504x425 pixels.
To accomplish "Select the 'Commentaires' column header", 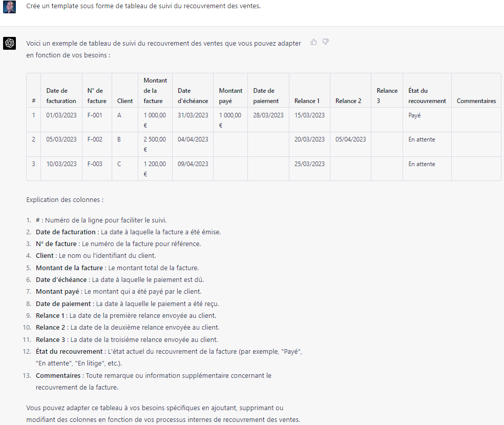I will (476, 101).
